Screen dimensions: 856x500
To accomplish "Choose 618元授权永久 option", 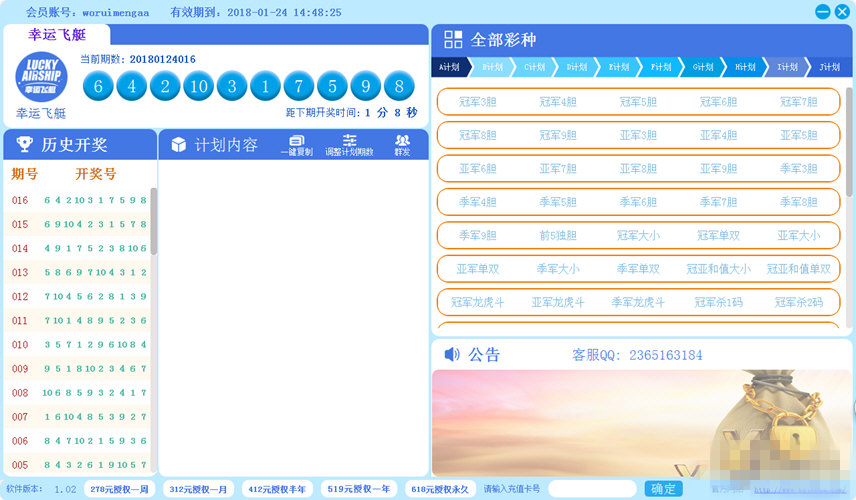I will [x=440, y=489].
